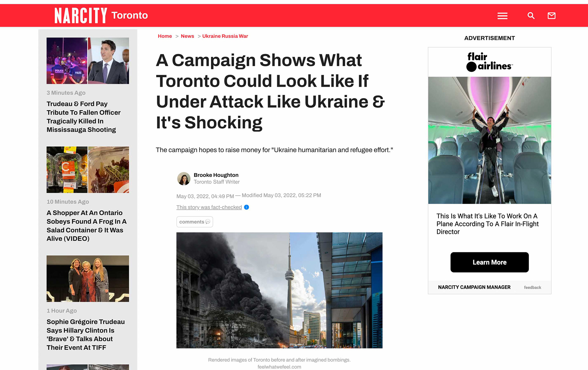Open Brooke Houghton author link
Screen dimensions: 588x370
pyautogui.click(x=216, y=175)
